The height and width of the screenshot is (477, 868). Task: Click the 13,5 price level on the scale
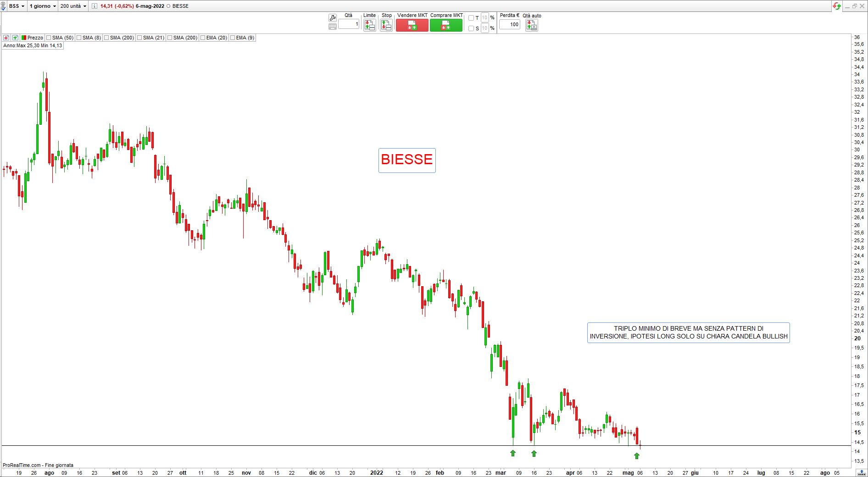pos(858,461)
